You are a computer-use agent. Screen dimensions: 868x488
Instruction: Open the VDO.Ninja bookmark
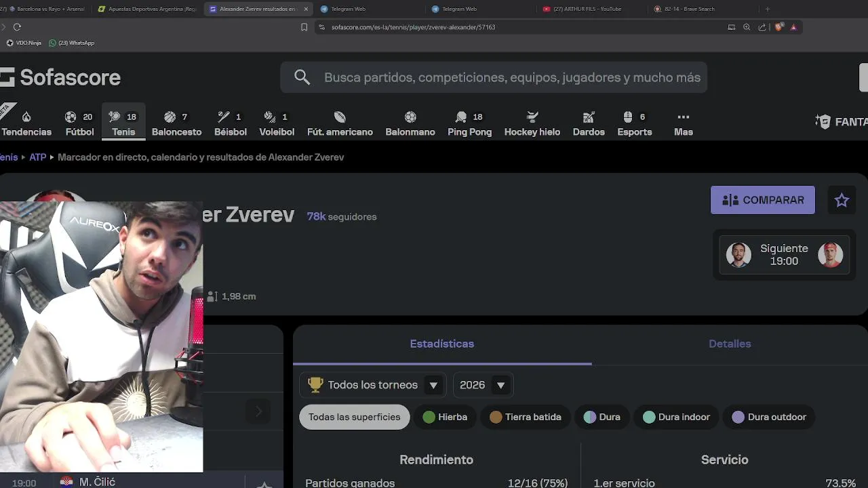coord(24,43)
